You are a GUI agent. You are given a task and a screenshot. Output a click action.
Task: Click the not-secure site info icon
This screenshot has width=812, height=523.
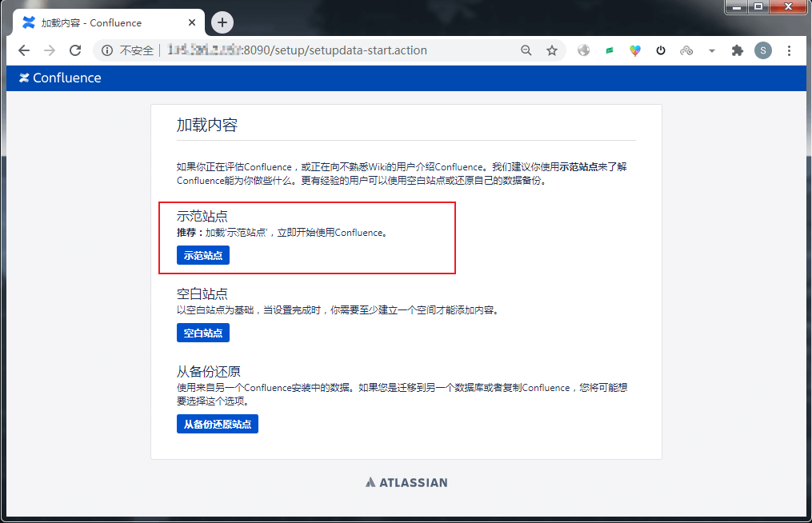[106, 50]
